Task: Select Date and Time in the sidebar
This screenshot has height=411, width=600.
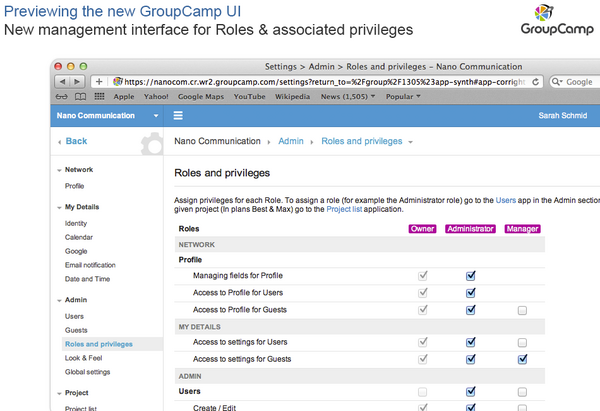Action: (87, 279)
